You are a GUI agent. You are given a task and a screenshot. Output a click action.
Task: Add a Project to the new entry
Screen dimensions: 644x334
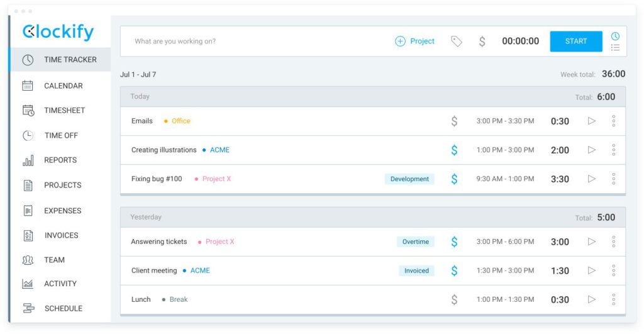[x=415, y=42]
